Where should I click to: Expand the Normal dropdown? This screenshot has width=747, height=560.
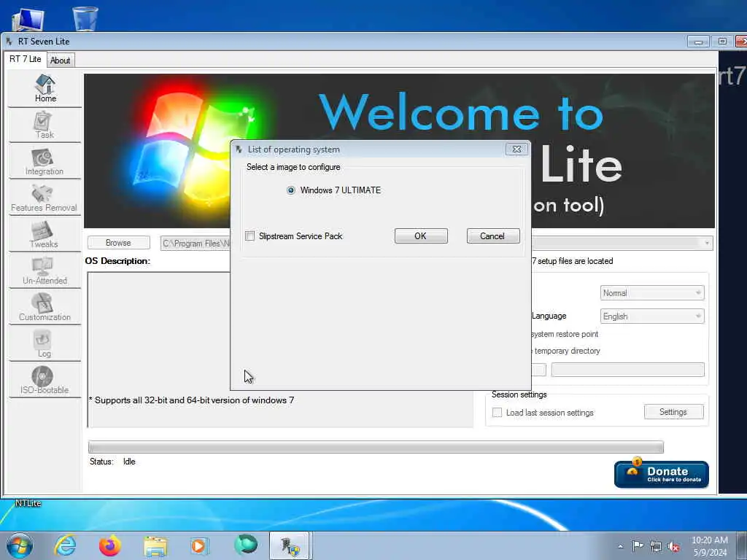coord(651,293)
